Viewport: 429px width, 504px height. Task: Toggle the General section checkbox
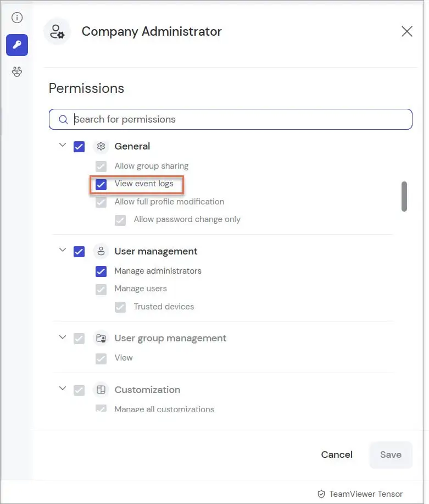(x=79, y=147)
